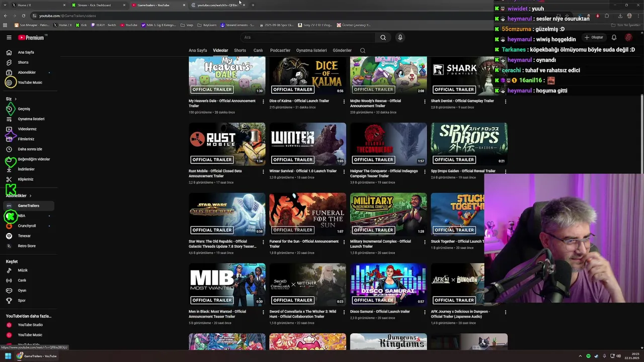Click the YouTube Premium logo
The height and width of the screenshot is (362, 644).
pos(31,38)
